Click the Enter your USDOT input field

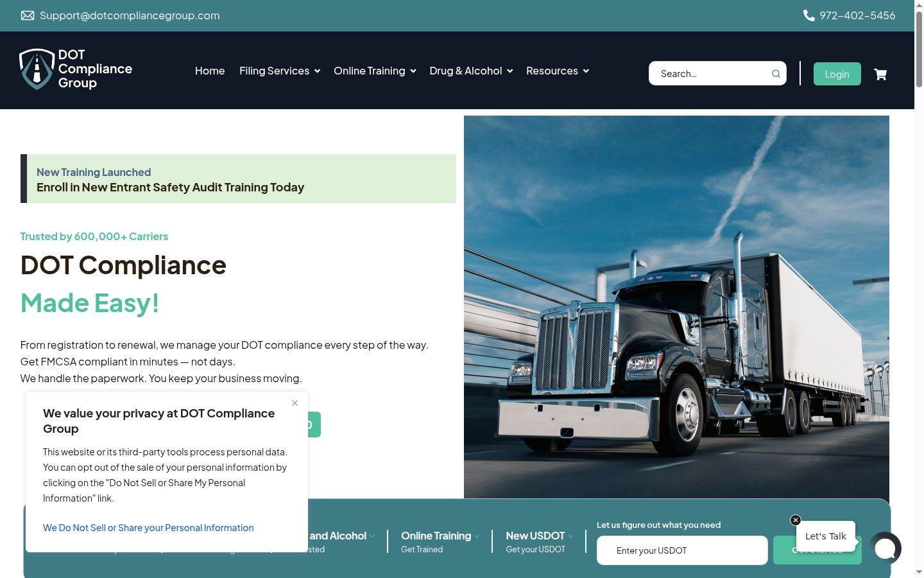coord(682,550)
